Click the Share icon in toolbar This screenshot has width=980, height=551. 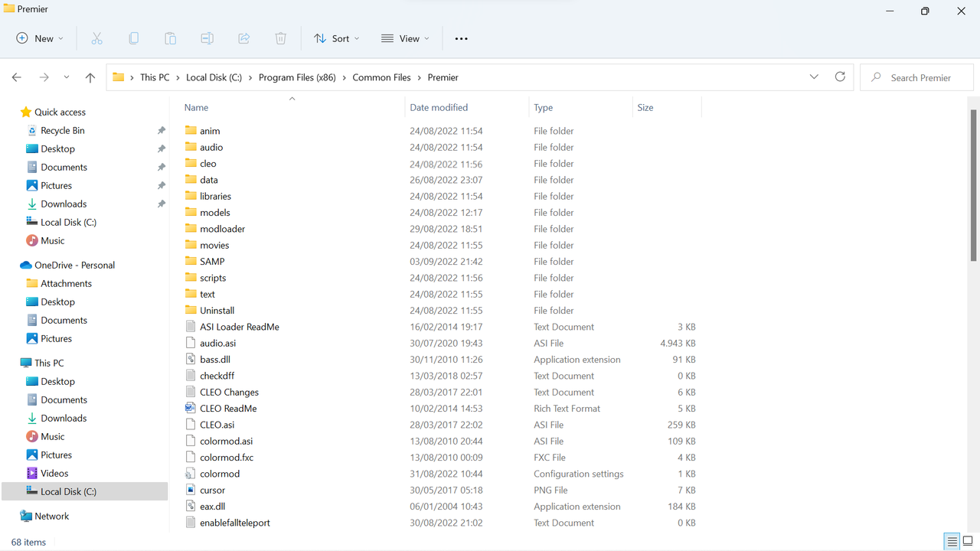click(243, 38)
